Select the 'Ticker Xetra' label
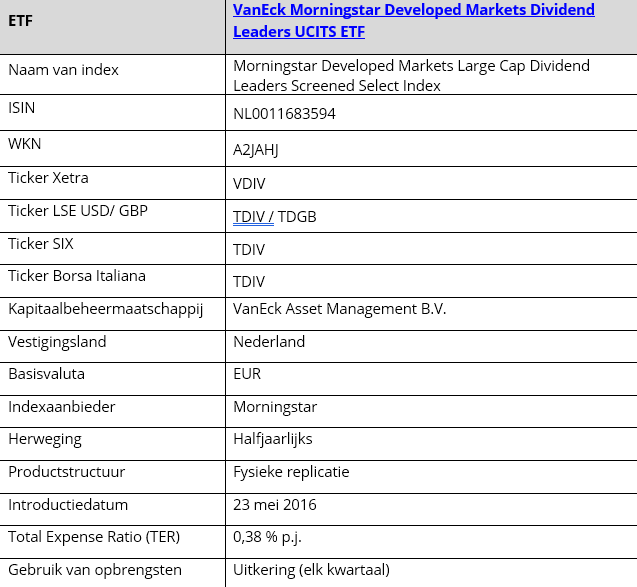Image resolution: width=637 pixels, height=587 pixels. 48,178
